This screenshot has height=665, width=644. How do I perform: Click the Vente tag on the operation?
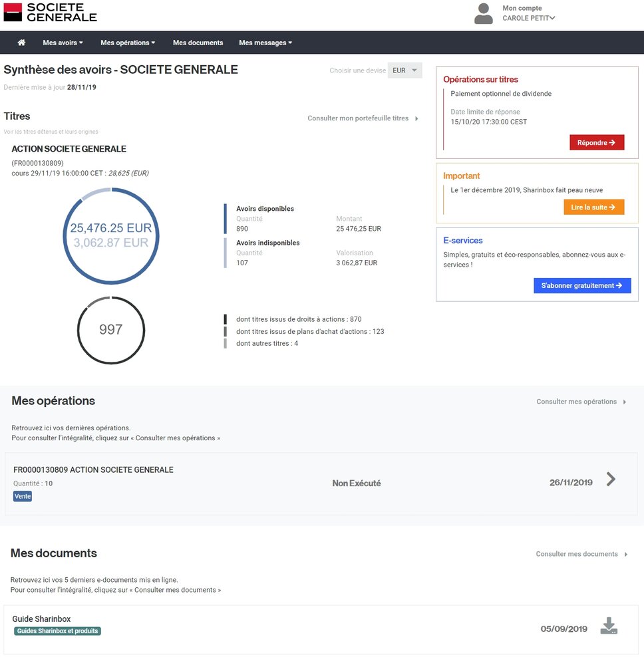pyautogui.click(x=23, y=496)
